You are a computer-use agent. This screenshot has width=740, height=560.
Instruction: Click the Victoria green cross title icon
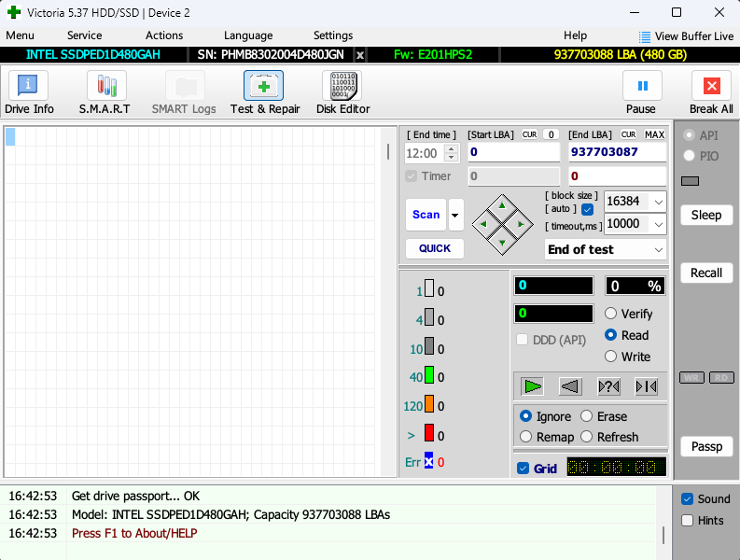click(x=14, y=12)
